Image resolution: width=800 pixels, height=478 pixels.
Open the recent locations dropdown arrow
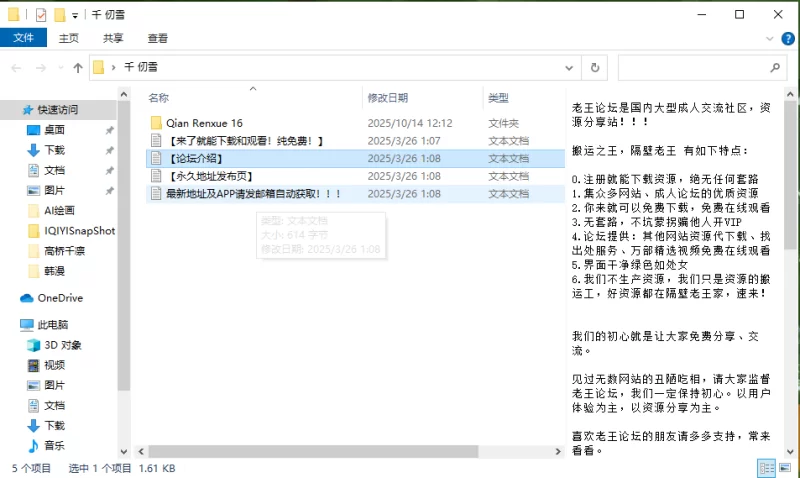pos(59,68)
